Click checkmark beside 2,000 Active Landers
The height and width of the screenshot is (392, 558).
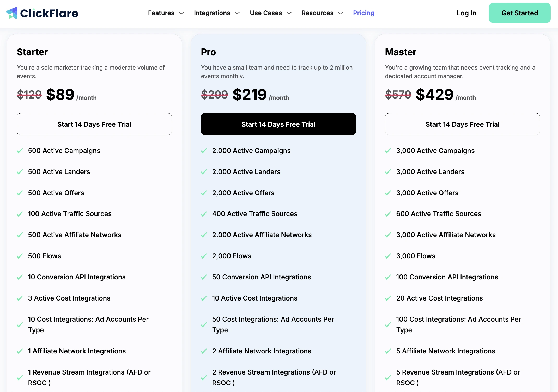pyautogui.click(x=204, y=172)
